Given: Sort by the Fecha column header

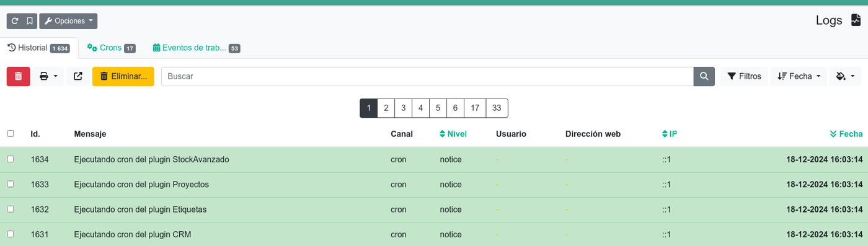Looking at the screenshot, I should click(846, 134).
